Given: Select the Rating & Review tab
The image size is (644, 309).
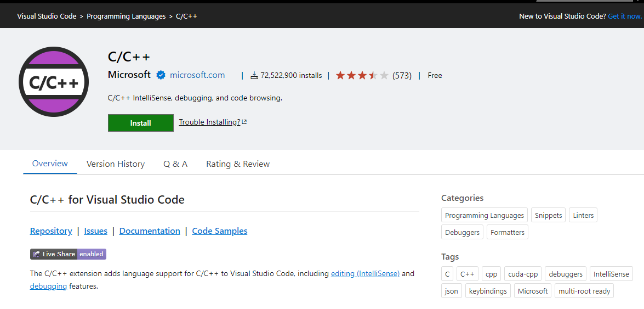Looking at the screenshot, I should [238, 164].
